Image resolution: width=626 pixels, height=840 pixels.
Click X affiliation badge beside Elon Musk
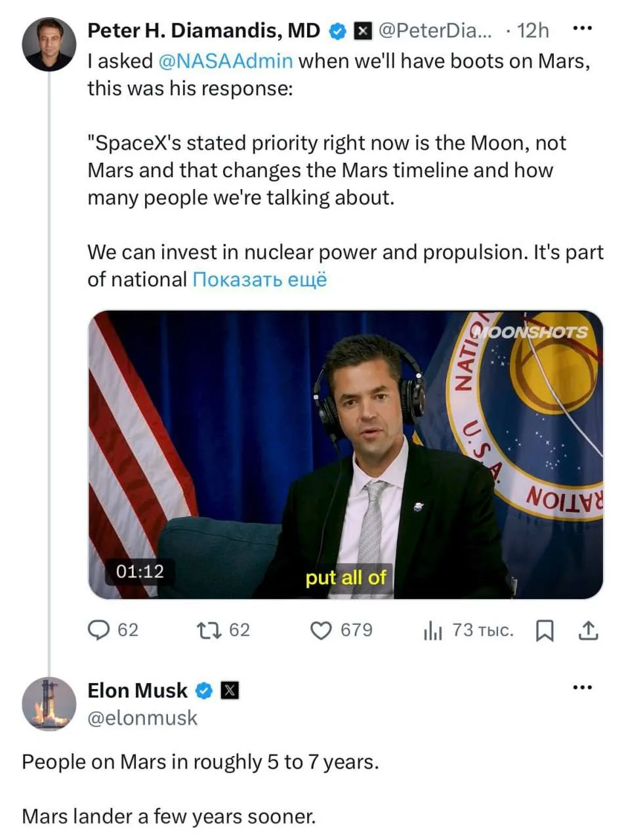[x=230, y=690]
